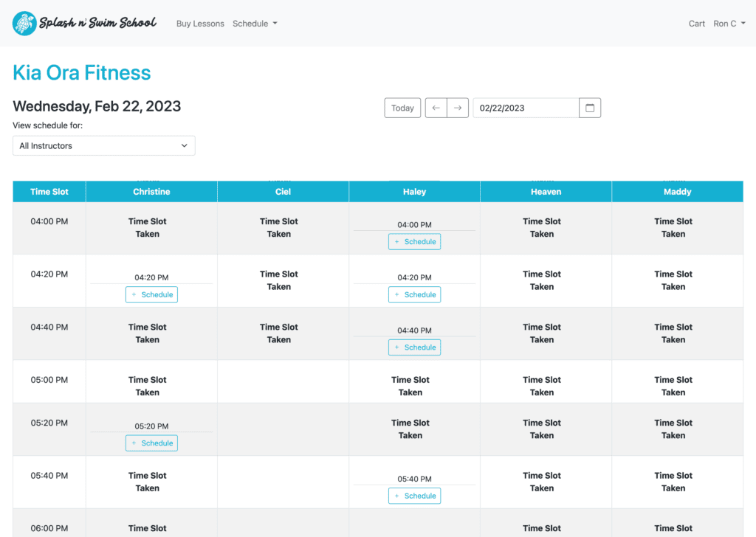Open the Schedule dropdown in the navigation bar

[x=255, y=23]
